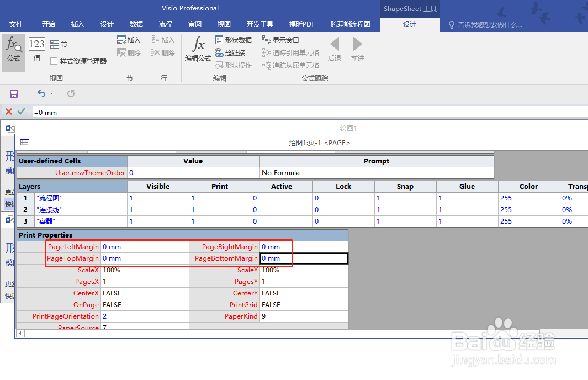Open the undo history dropdown arrow
This screenshot has width=588, height=380.
click(52, 93)
